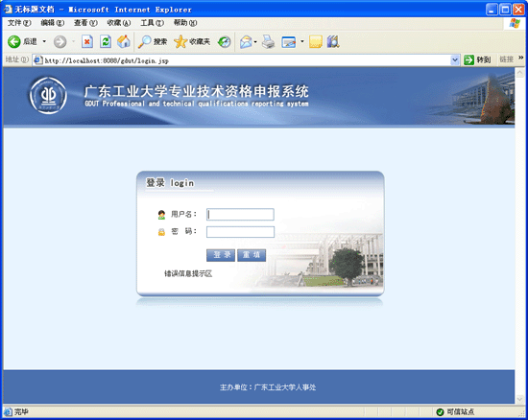Click the footer text 主办单位:广东工业大学人事处
The width and height of the screenshot is (528, 420).
pos(268,387)
